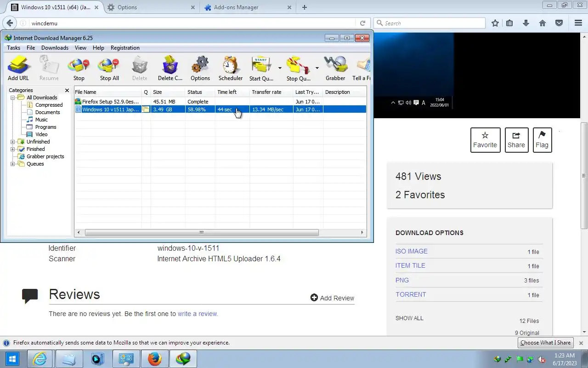Open the Registration menu

125,48
